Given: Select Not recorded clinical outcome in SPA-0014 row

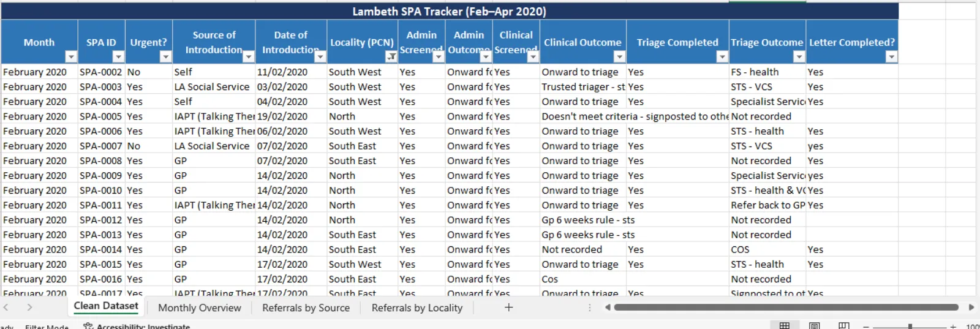Looking at the screenshot, I should (583, 249).
